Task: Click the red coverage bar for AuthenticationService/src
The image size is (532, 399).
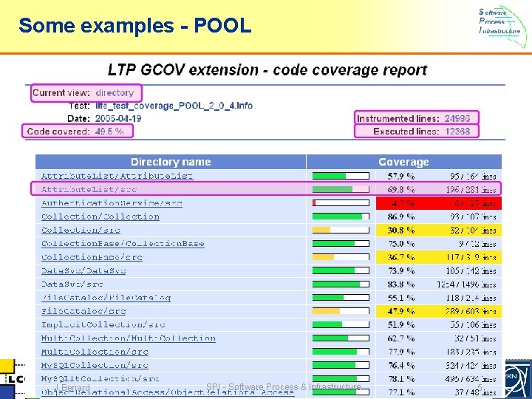Action: tap(341, 203)
